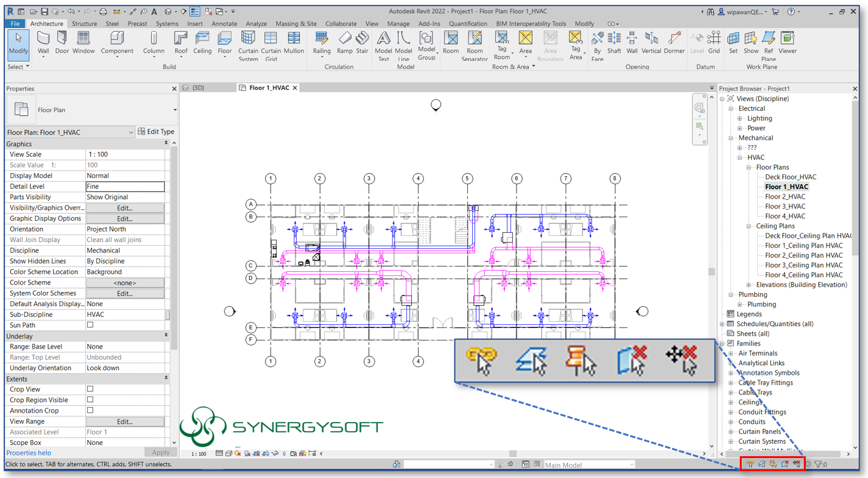Click the Railing tool in Circulation panel
Viewport: 868px width, 478px height.
click(322, 44)
